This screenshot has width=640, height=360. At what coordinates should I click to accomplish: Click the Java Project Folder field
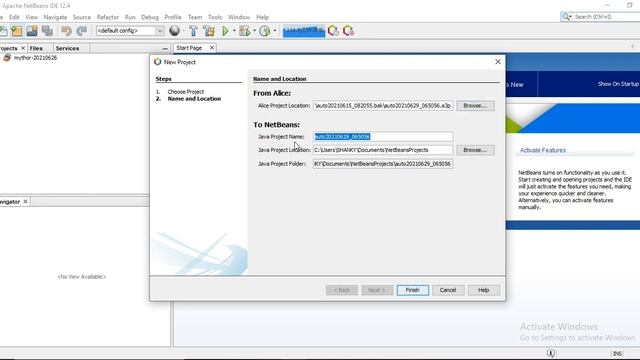pyautogui.click(x=383, y=164)
